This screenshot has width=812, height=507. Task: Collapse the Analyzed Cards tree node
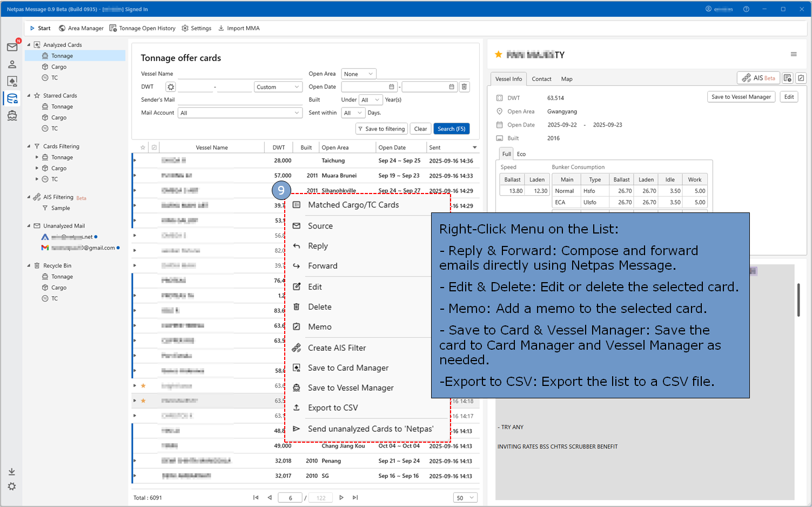[x=29, y=45]
